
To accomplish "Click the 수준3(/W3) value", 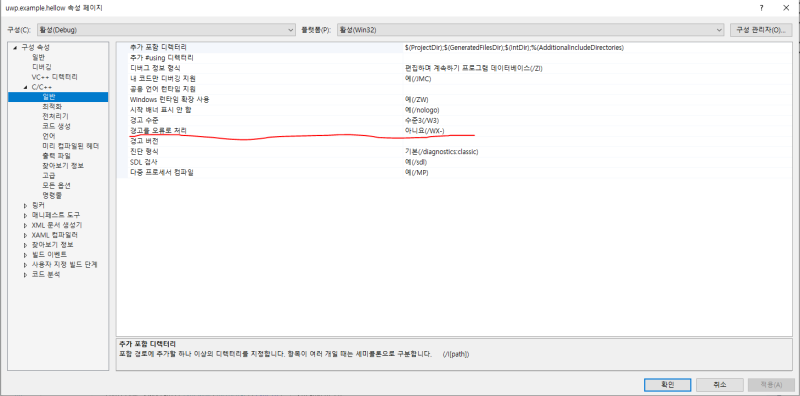I will [x=421, y=120].
